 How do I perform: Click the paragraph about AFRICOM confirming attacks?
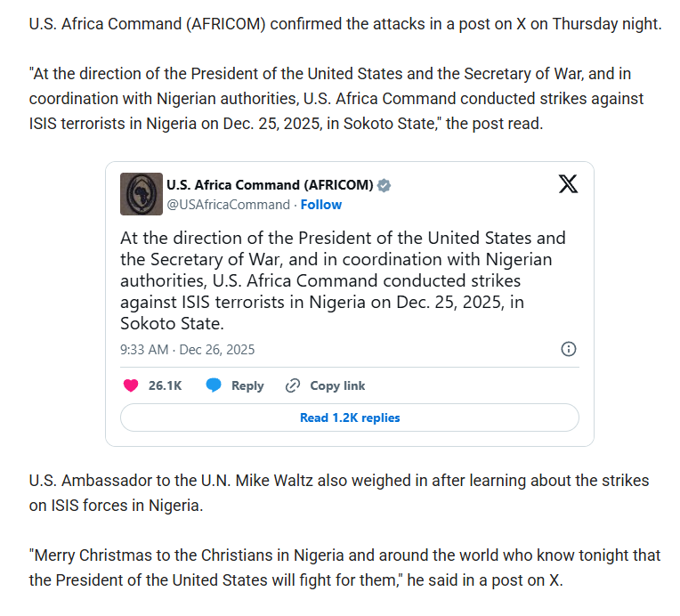pyautogui.click(x=344, y=24)
